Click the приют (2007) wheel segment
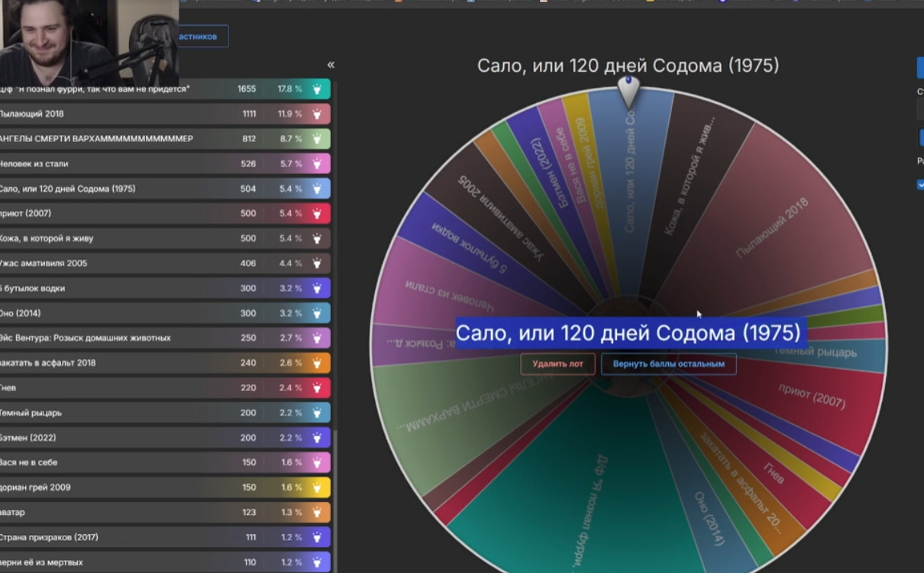This screenshot has width=924, height=573. tap(812, 397)
